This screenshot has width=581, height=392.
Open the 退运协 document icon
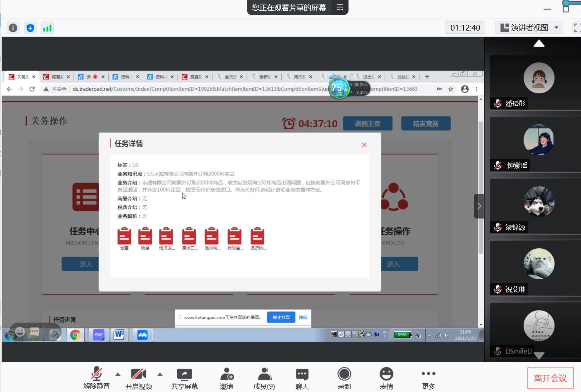[x=257, y=236]
